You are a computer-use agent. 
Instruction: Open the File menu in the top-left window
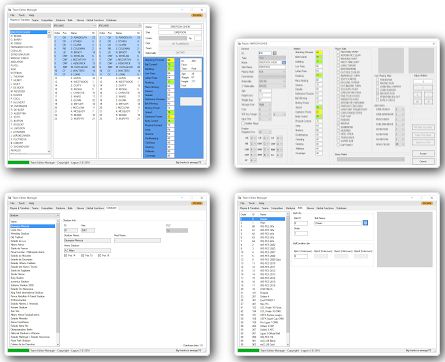tap(12, 15)
